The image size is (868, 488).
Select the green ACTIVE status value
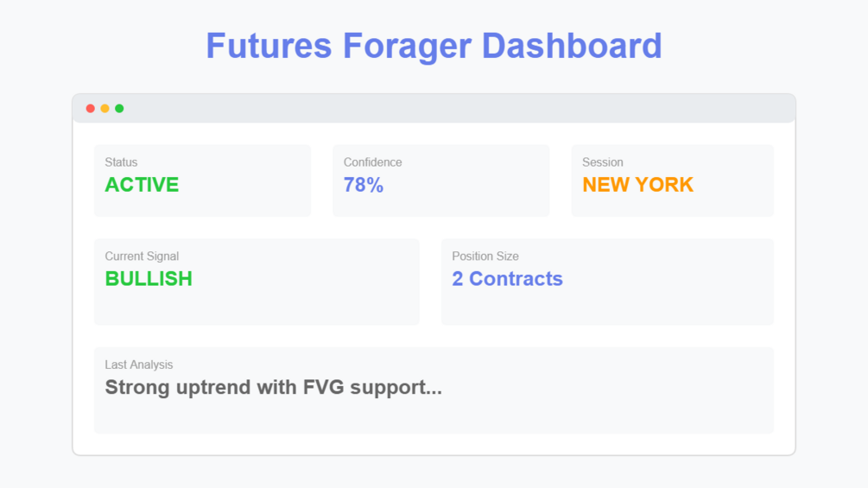pyautogui.click(x=142, y=185)
